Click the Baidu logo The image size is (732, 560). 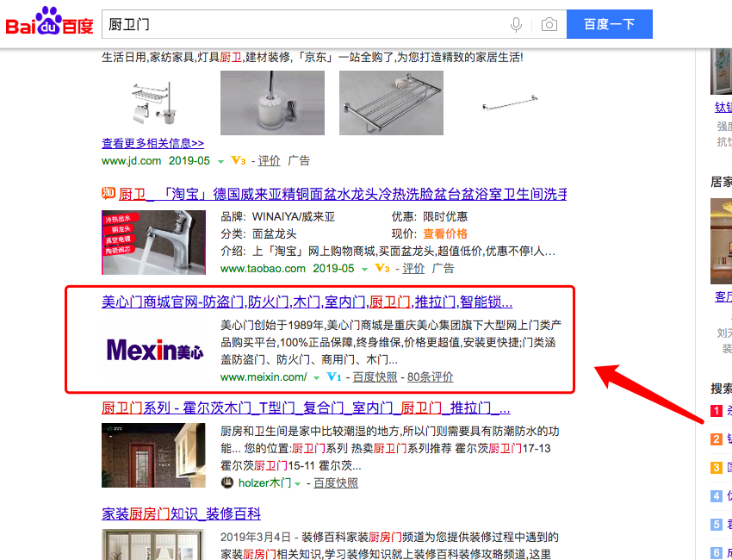(x=49, y=22)
